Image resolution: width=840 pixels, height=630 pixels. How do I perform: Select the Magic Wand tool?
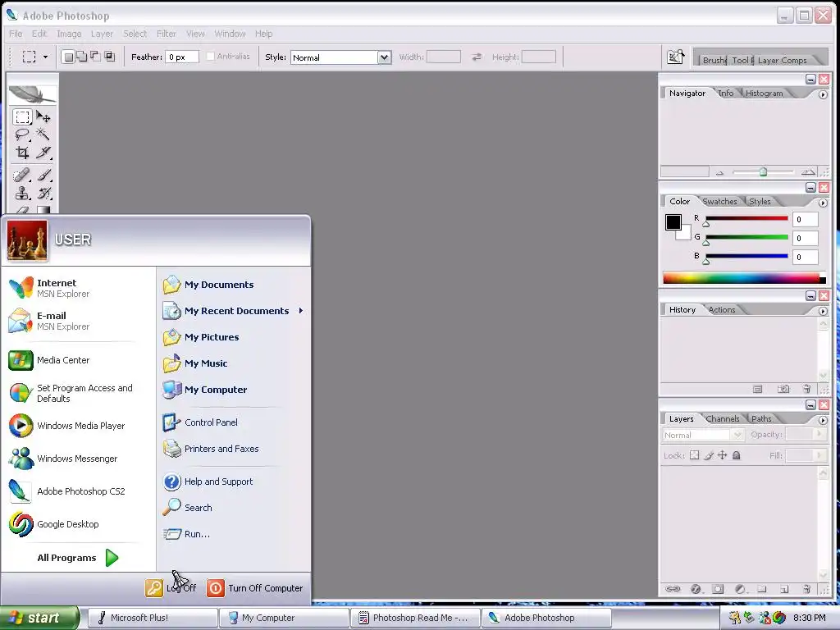point(44,135)
